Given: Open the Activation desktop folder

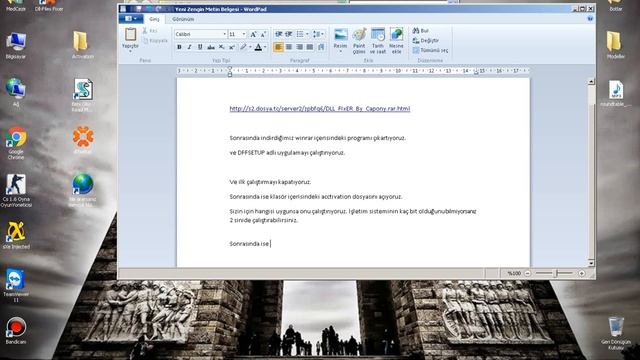Looking at the screenshot, I should click(82, 45).
